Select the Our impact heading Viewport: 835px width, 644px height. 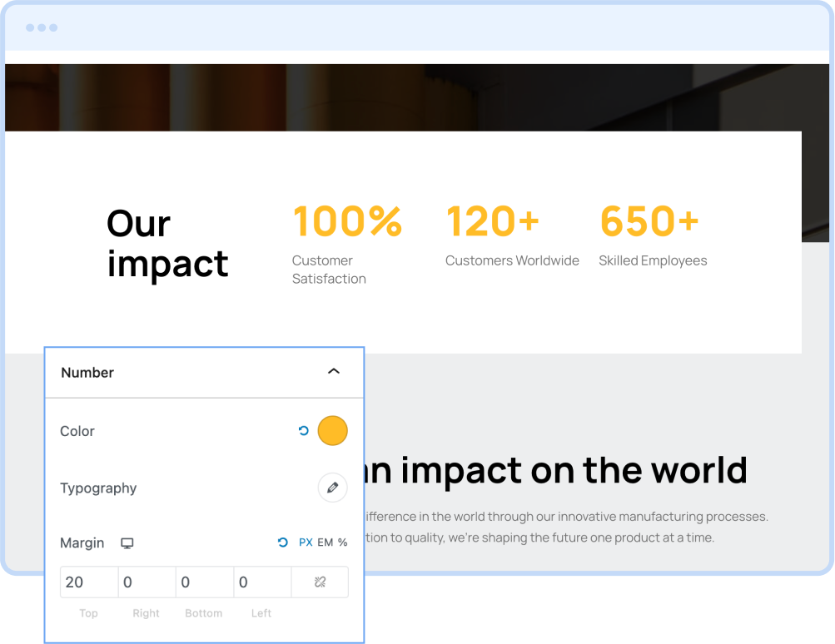click(167, 243)
